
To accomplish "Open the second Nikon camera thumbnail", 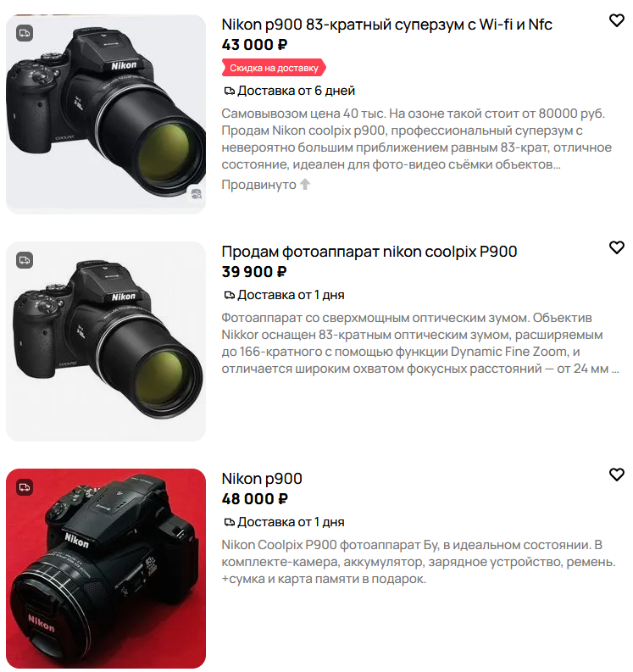I will pyautogui.click(x=106, y=342).
